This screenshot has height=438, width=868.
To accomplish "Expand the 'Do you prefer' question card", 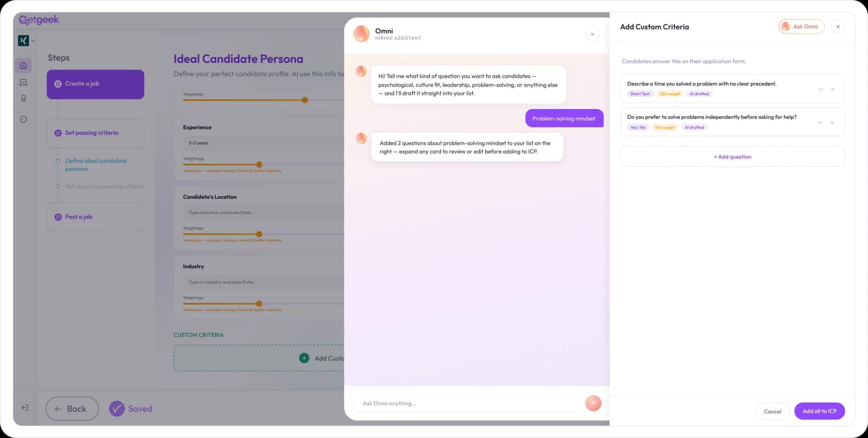I will (820, 123).
